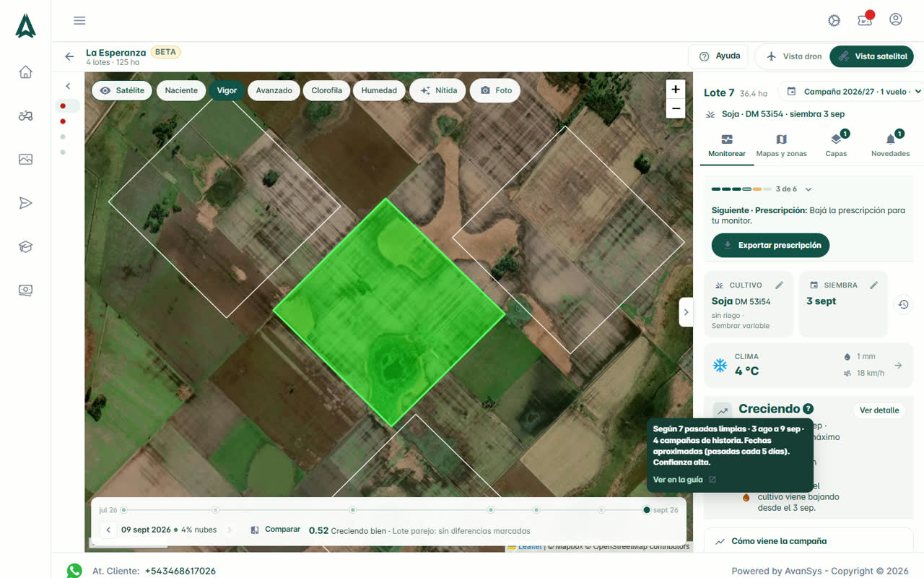Open the hamburger menu
This screenshot has width=924, height=578.
tap(79, 20)
